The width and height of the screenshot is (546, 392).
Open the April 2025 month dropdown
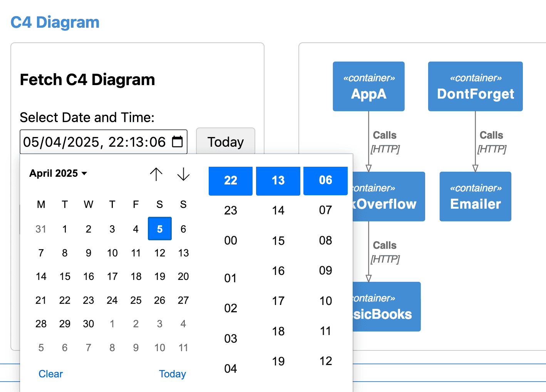pyautogui.click(x=58, y=173)
